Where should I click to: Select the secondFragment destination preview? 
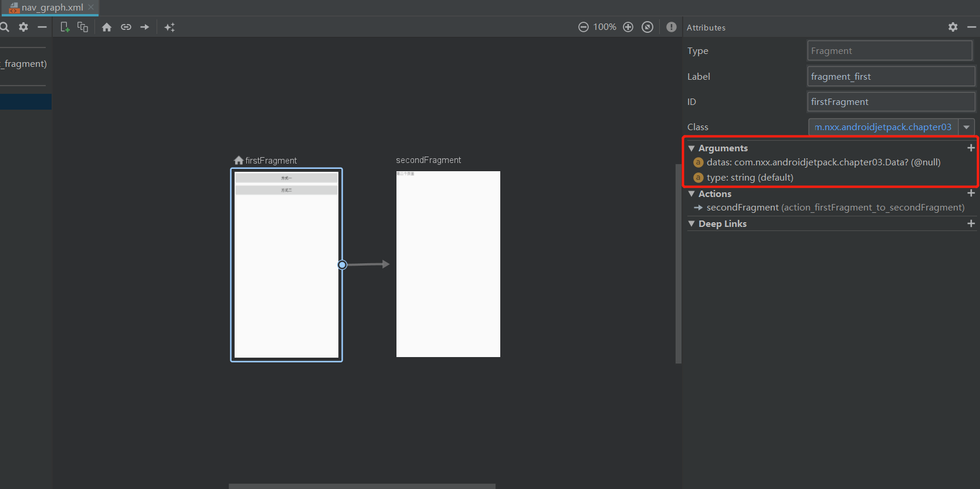tap(448, 264)
